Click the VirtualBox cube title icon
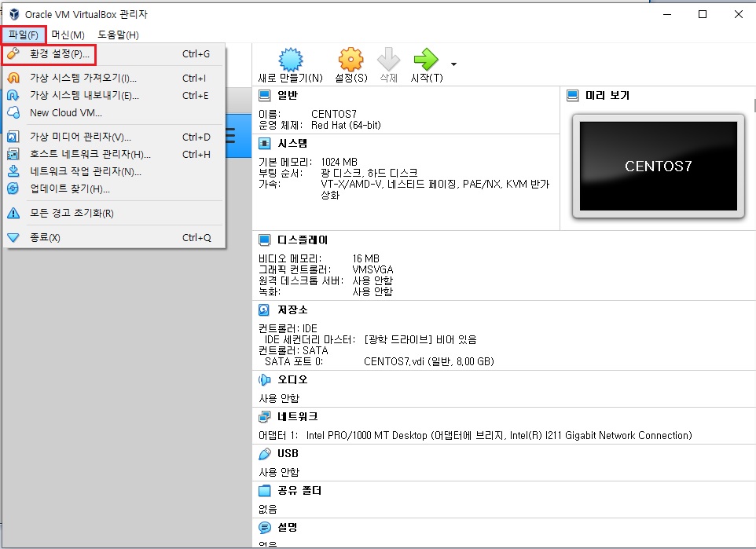Viewport: 756px width, 549px height. (x=14, y=14)
